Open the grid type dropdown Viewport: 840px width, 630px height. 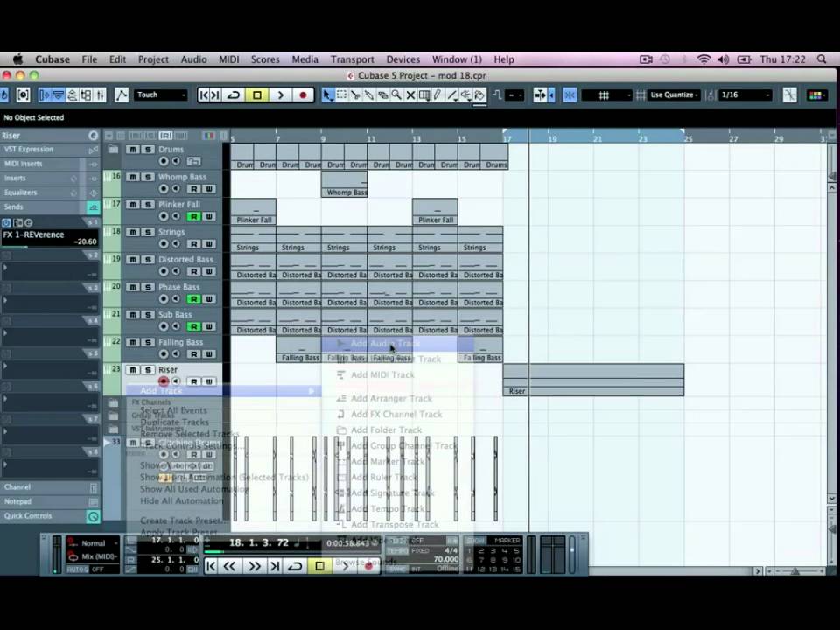(606, 95)
